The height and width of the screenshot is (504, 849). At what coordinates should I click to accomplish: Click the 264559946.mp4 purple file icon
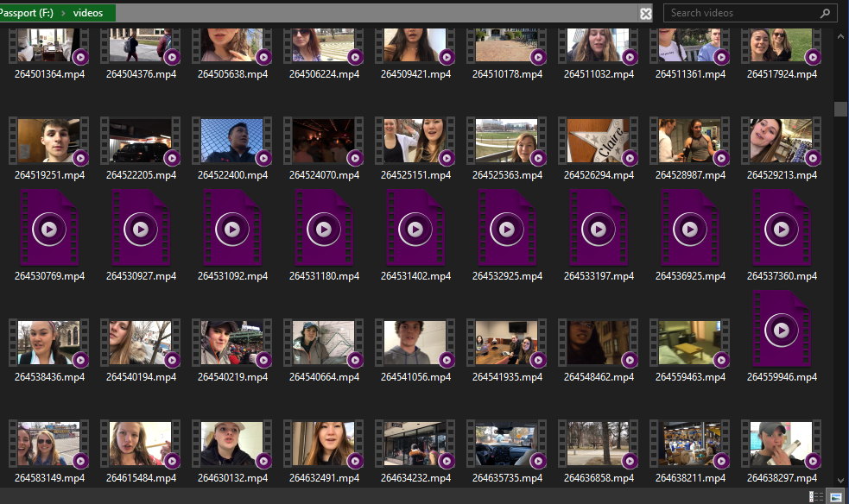pos(782,329)
